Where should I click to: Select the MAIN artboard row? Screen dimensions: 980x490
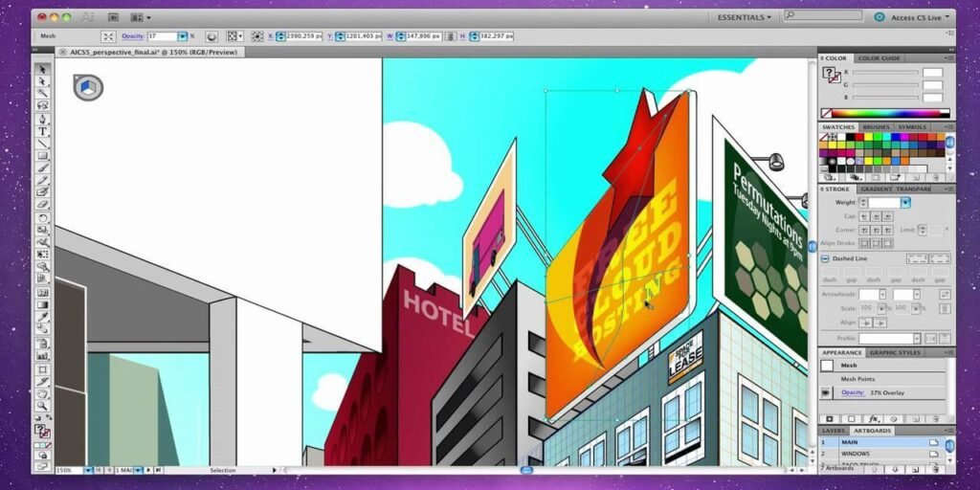point(881,442)
